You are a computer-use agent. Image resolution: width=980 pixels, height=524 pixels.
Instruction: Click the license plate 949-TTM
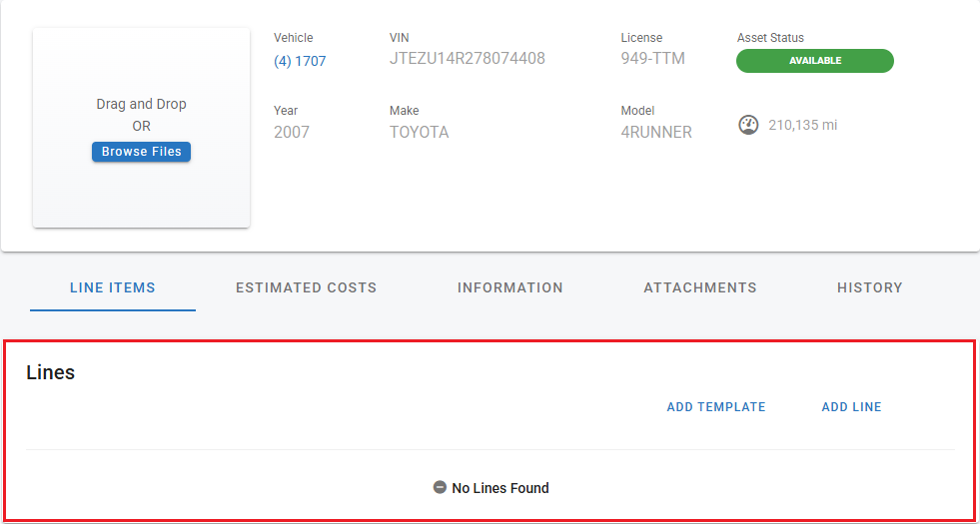click(x=652, y=59)
